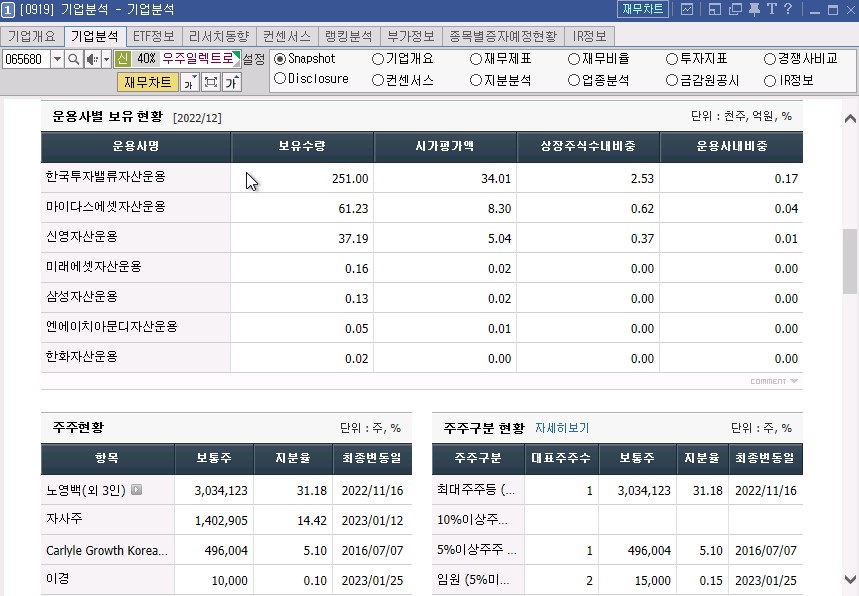Click the 설정 button beside the stock name
This screenshot has width=859, height=596.
click(254, 59)
